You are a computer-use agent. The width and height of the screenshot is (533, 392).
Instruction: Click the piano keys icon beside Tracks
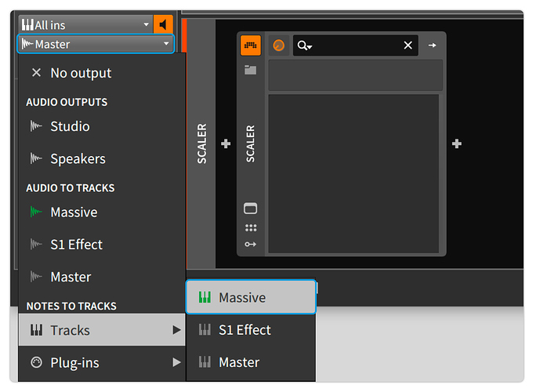tap(36, 330)
